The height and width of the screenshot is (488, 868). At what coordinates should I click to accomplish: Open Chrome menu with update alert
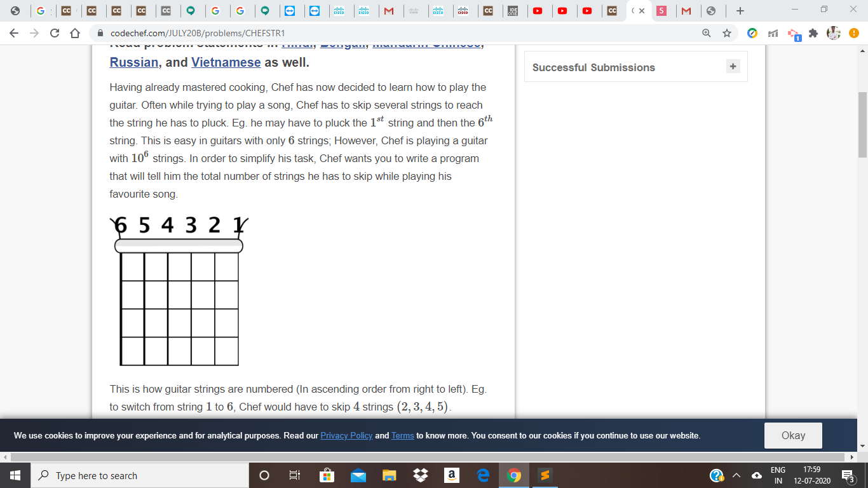coord(854,33)
